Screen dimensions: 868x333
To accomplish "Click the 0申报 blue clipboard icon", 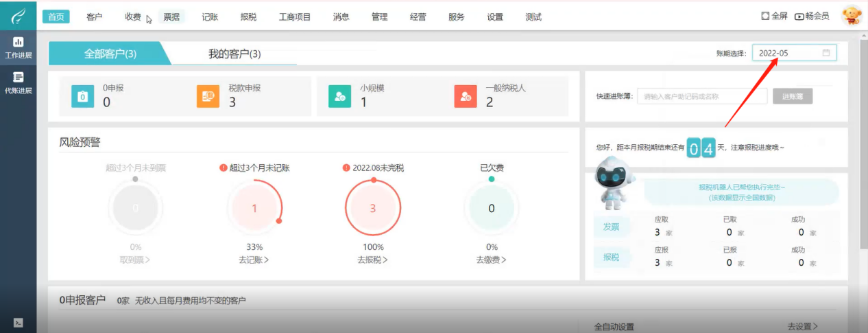I will [82, 97].
